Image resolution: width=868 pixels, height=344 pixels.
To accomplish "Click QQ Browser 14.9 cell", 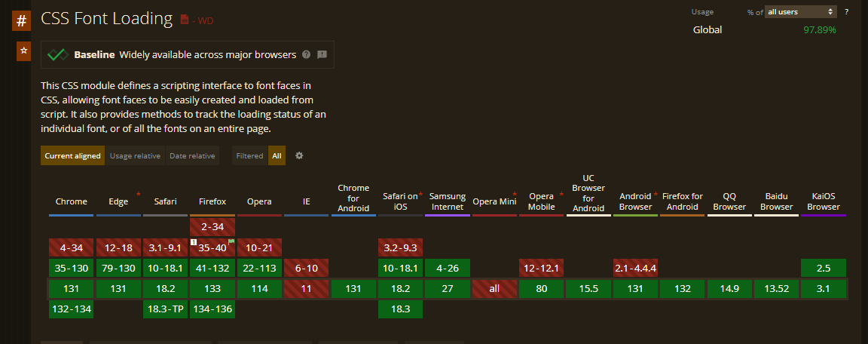I will pyautogui.click(x=729, y=289).
